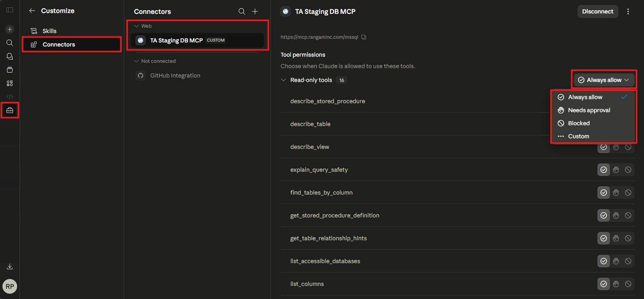Click the describe_view tool name
The width and height of the screenshot is (644, 299).
click(x=310, y=147)
